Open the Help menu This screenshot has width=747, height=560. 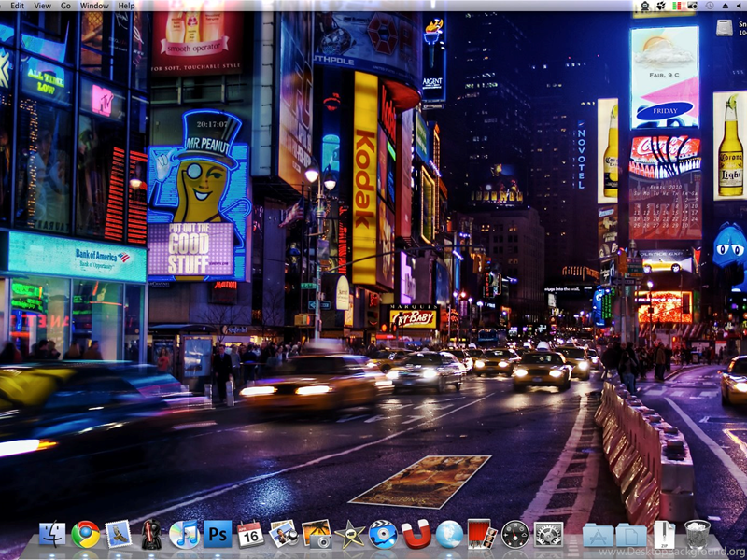point(126,6)
